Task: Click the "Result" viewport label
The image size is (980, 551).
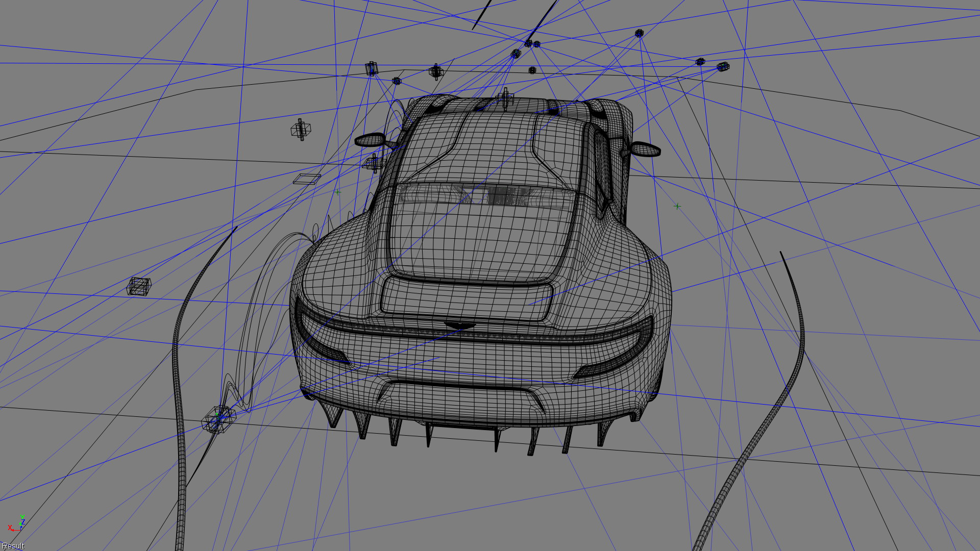Action: pyautogui.click(x=13, y=546)
